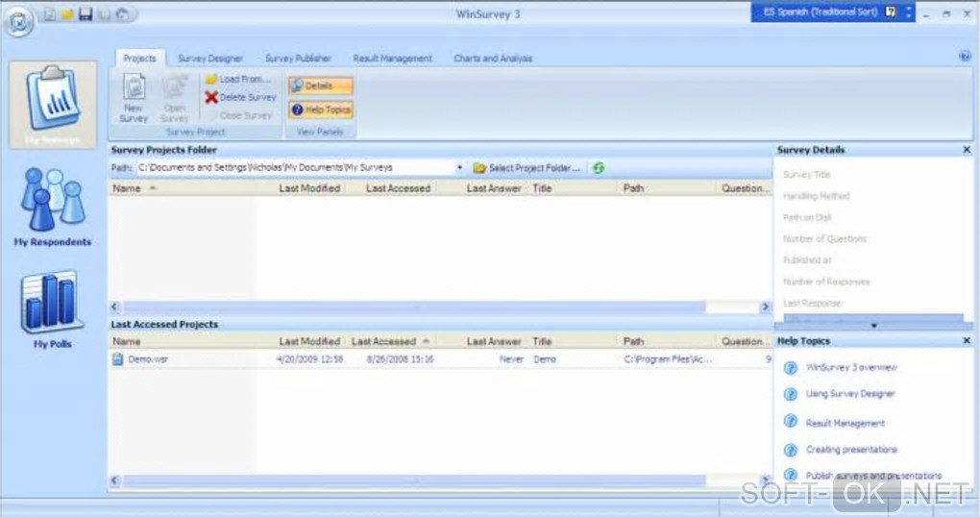The height and width of the screenshot is (517, 980).
Task: Click Load From in ribbon
Action: point(238,80)
